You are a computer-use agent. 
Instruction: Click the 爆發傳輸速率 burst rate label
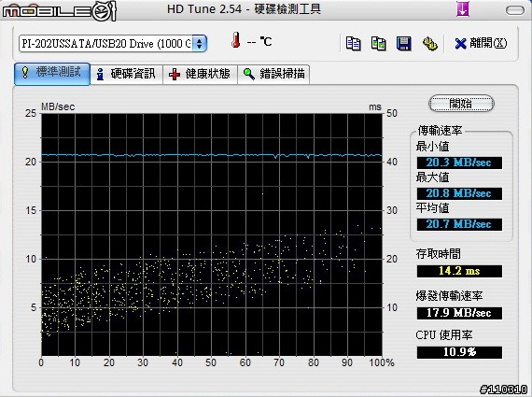point(449,296)
